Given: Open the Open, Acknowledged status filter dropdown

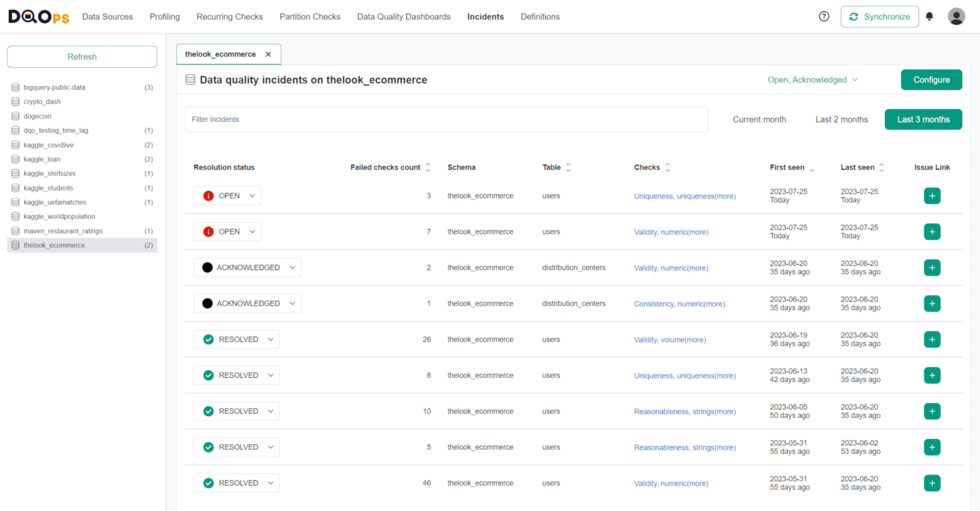Looking at the screenshot, I should click(x=813, y=80).
